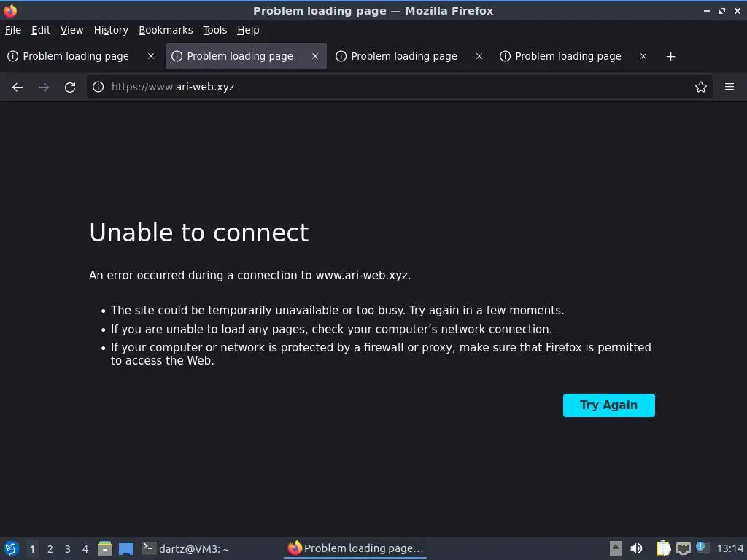Minimize the Firefox window
Screen dimensions: 747x560
click(x=707, y=10)
